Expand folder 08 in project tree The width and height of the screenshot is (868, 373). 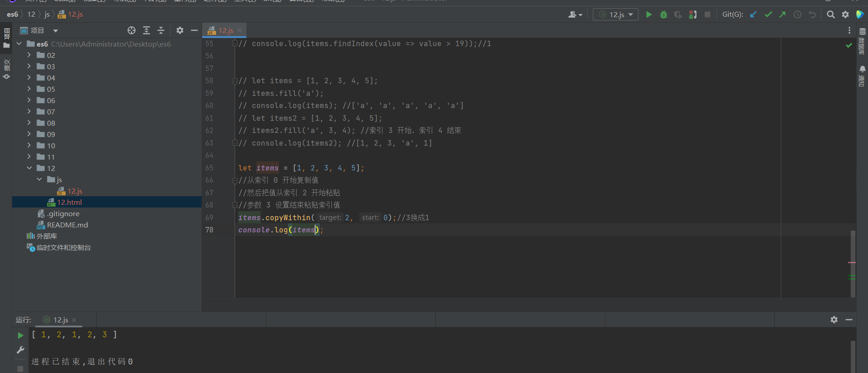pos(29,123)
